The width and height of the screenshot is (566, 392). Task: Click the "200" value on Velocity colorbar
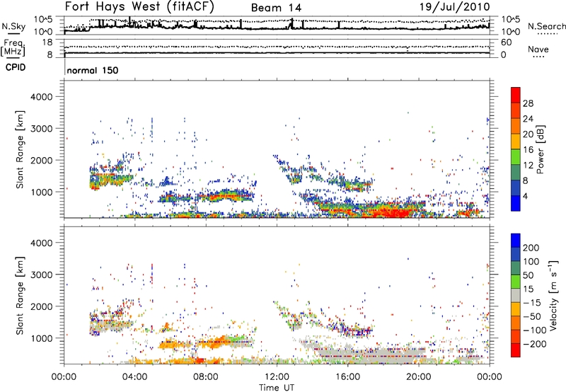click(x=531, y=248)
